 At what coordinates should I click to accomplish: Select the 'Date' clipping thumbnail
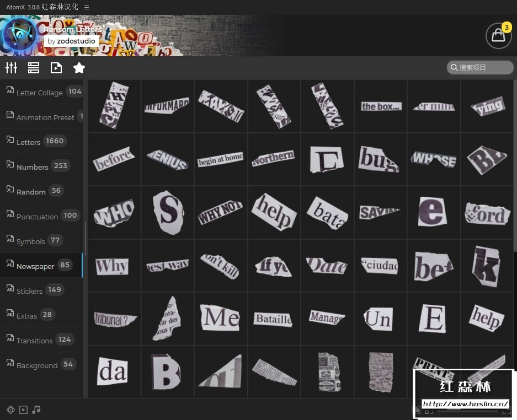click(327, 266)
